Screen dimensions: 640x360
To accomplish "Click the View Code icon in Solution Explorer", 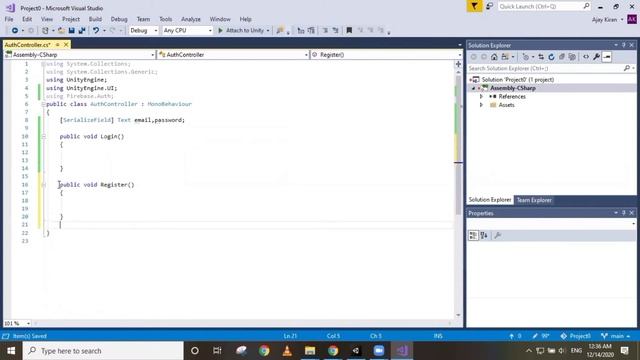I will [x=586, y=57].
